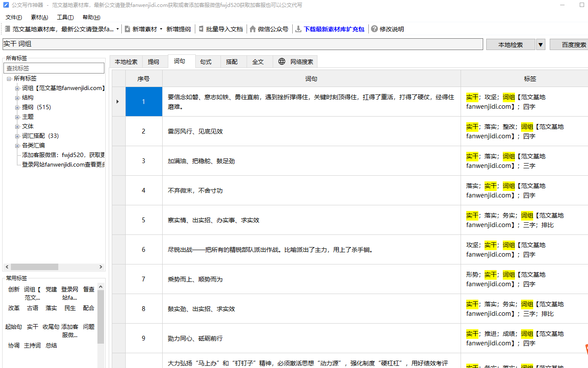Image resolution: width=588 pixels, height=368 pixels.
Task: Click the 收尾句 common tag
Action: pos(51,327)
